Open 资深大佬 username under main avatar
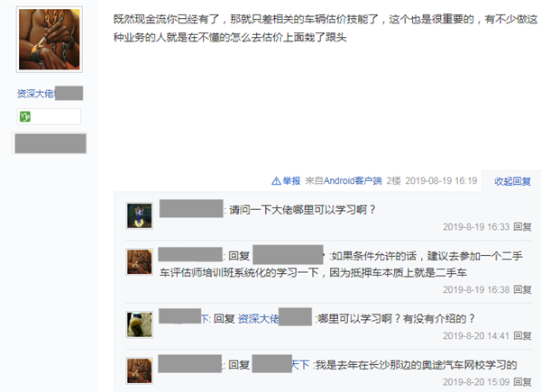Viewport: 541px width, 392px height. point(50,94)
